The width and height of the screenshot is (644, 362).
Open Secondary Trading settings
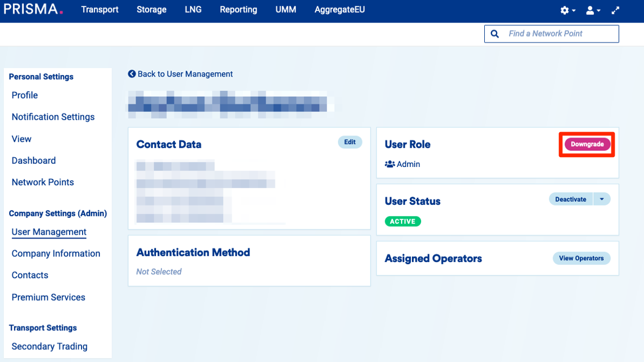point(49,347)
